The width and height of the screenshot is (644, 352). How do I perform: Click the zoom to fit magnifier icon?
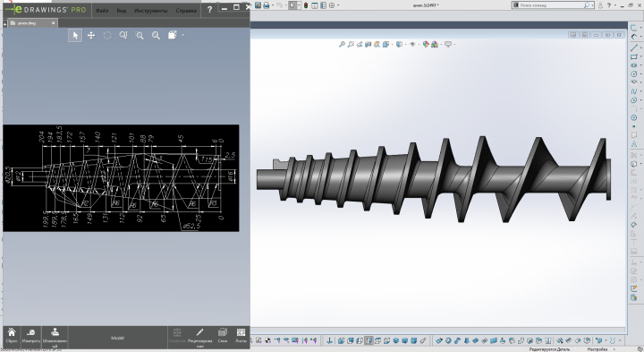click(x=123, y=35)
